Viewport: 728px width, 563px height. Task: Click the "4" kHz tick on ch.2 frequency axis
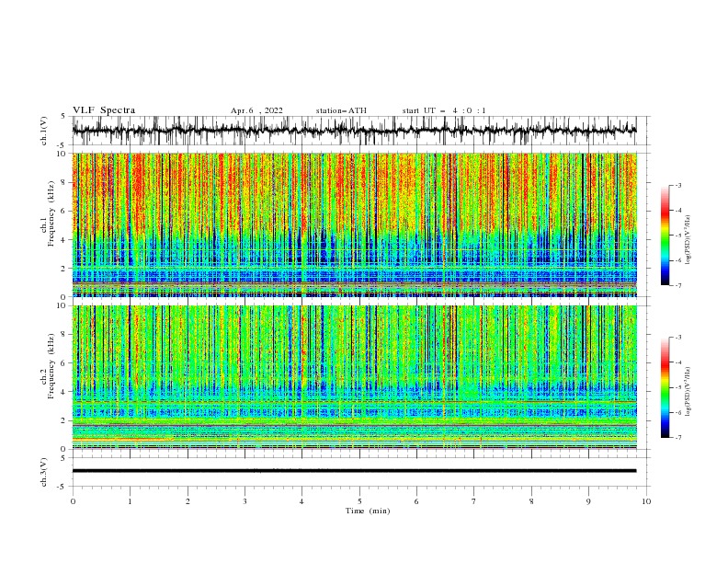[x=63, y=392]
